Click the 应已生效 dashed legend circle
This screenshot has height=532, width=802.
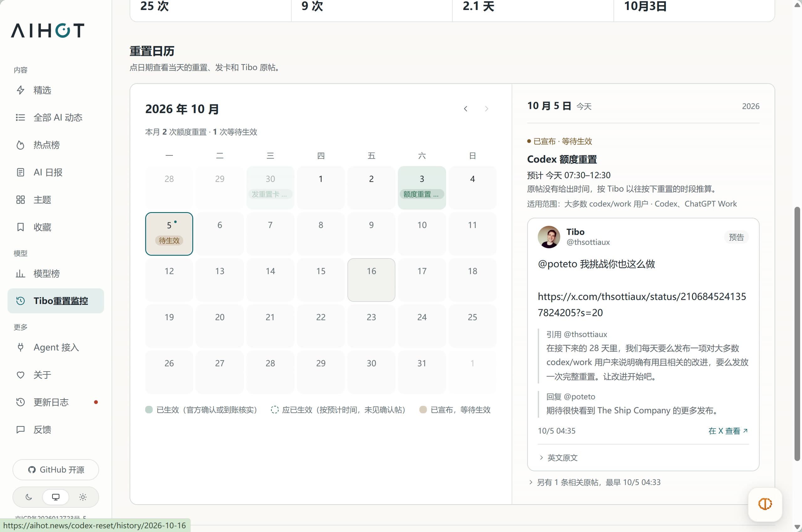(274, 409)
